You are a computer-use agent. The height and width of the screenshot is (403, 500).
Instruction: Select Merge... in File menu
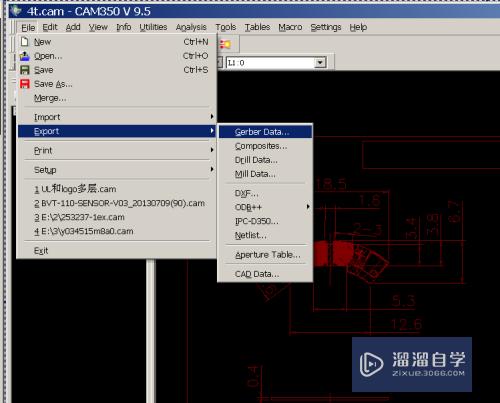(117, 98)
